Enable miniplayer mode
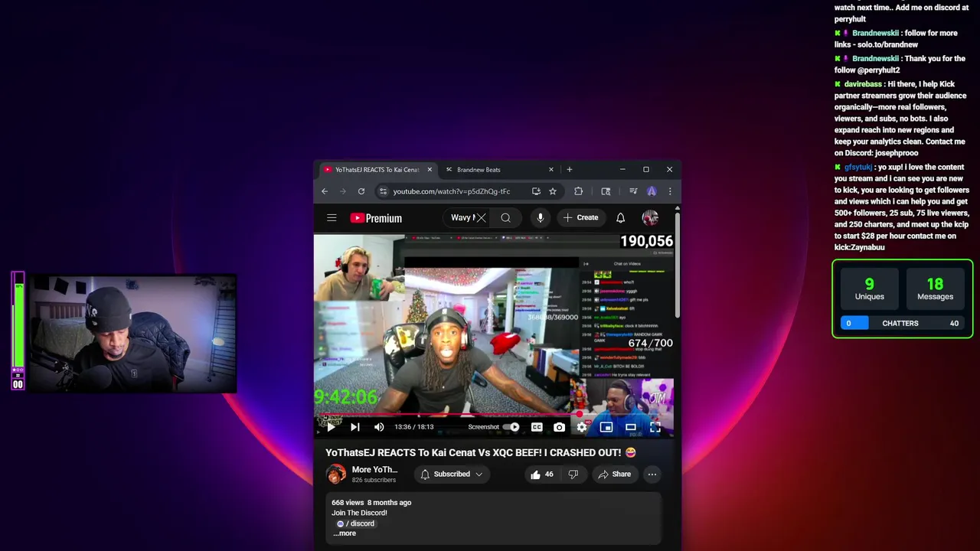 click(x=606, y=427)
